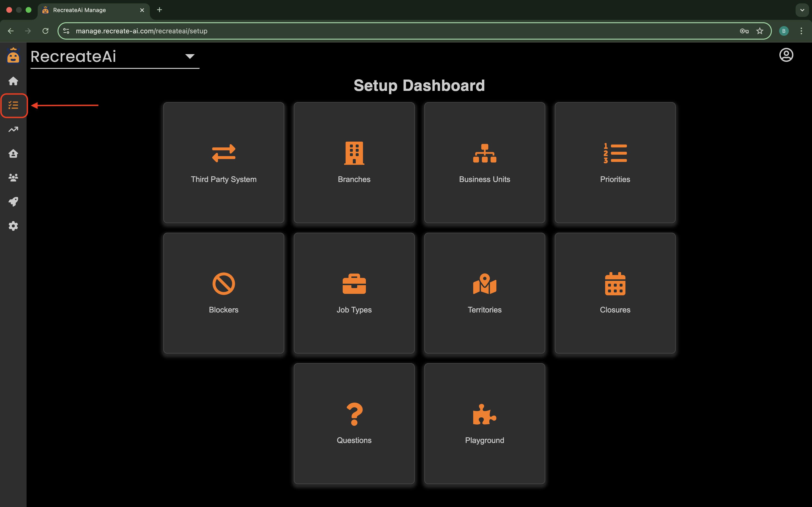This screenshot has width=812, height=507.
Task: Reload the page using the refresh icon
Action: 46,31
